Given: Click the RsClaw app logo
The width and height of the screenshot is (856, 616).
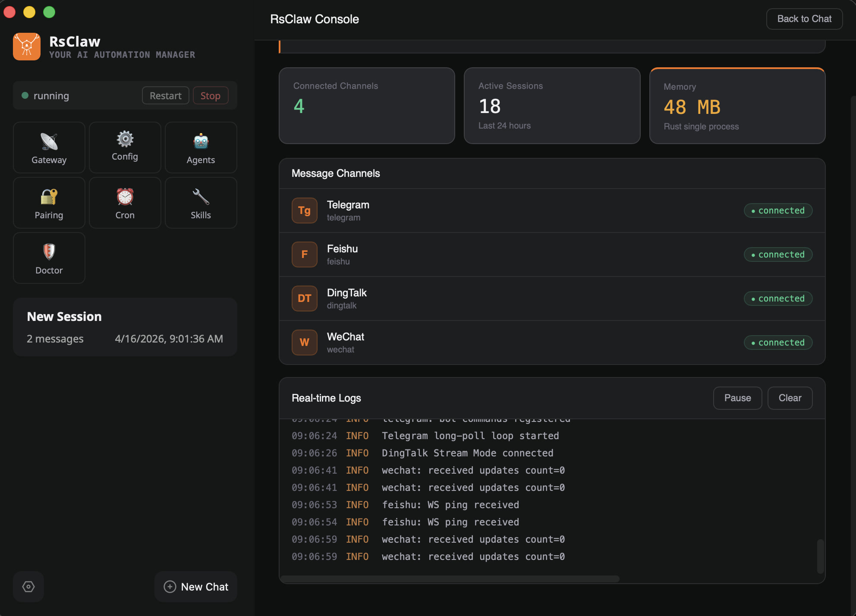Looking at the screenshot, I should (x=27, y=46).
